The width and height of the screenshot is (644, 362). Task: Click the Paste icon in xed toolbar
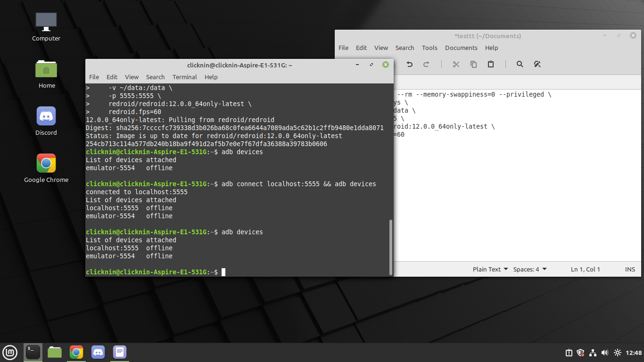(x=490, y=64)
